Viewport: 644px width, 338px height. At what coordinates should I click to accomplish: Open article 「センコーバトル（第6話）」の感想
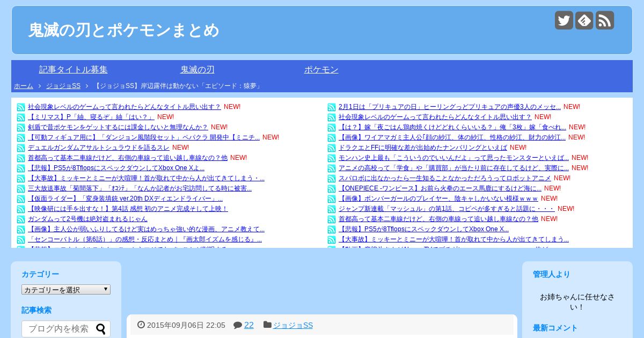[145, 239]
